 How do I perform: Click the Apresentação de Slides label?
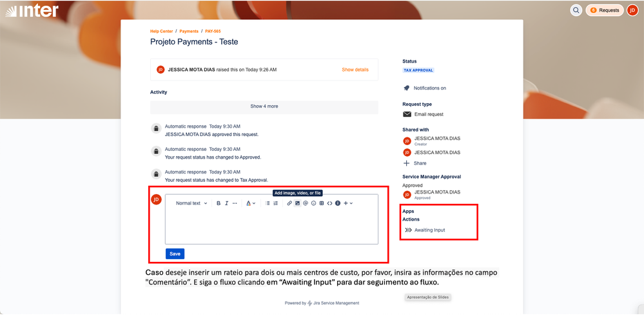click(427, 297)
